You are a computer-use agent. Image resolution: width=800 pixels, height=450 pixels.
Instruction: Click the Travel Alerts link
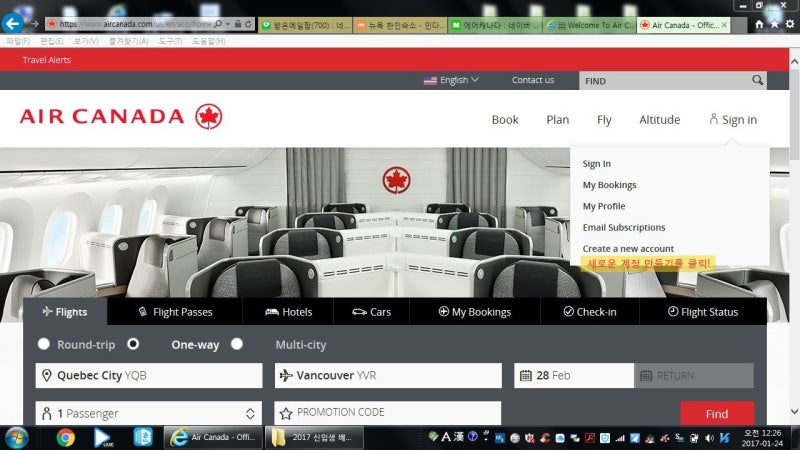pos(46,60)
